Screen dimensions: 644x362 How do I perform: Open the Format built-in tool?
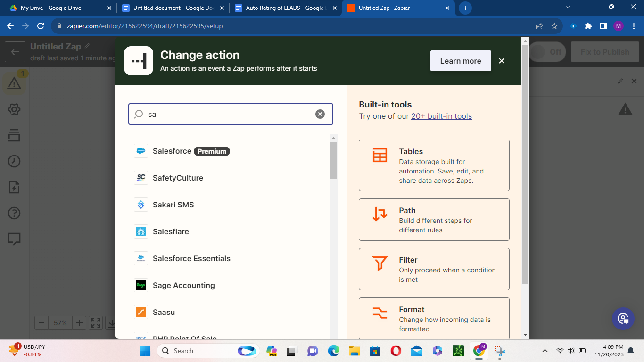point(434,318)
